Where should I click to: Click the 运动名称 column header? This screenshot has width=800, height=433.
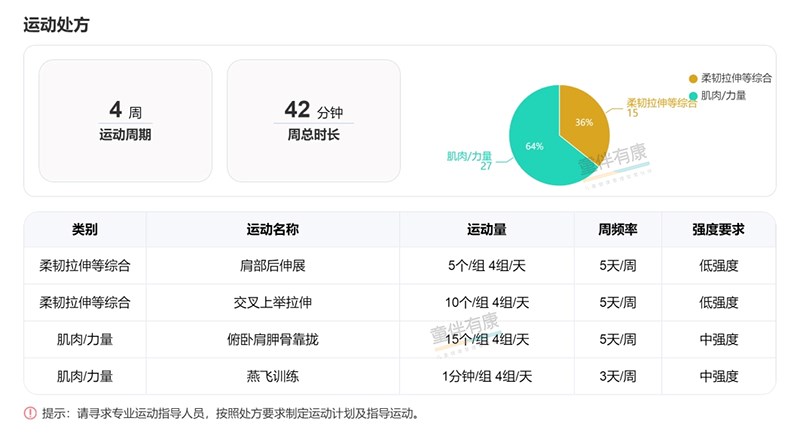coord(272,230)
